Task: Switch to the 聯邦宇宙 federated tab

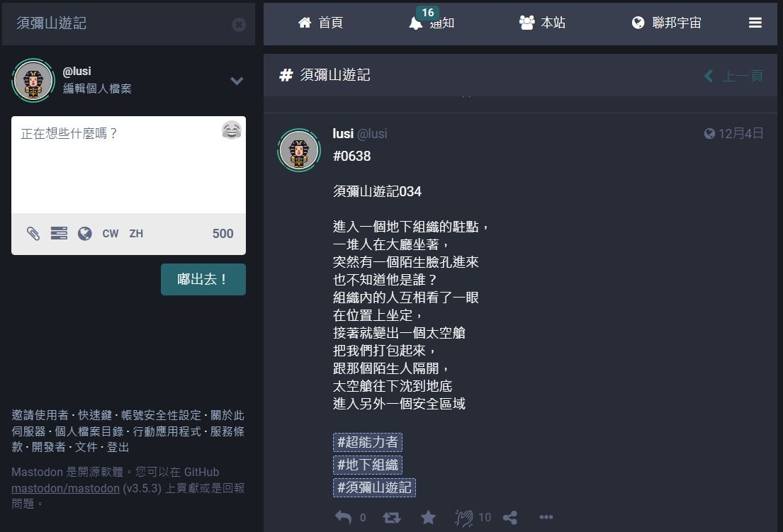Action: (666, 23)
